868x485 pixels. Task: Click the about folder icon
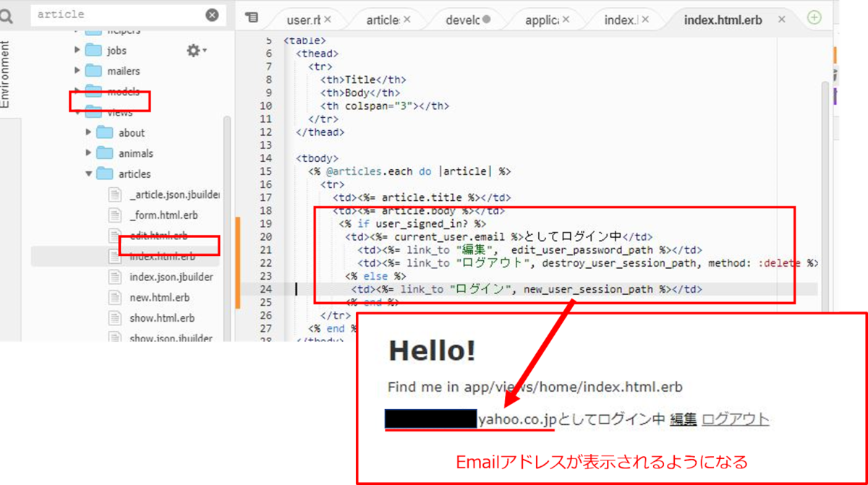coord(106,133)
